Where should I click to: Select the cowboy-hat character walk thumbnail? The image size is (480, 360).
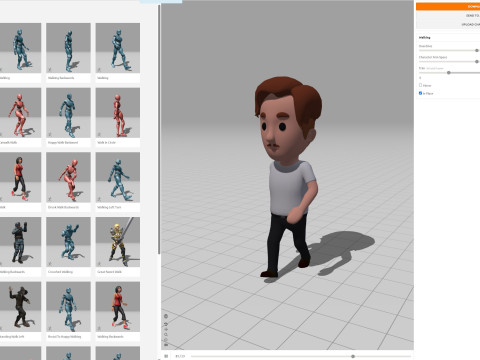(x=20, y=307)
